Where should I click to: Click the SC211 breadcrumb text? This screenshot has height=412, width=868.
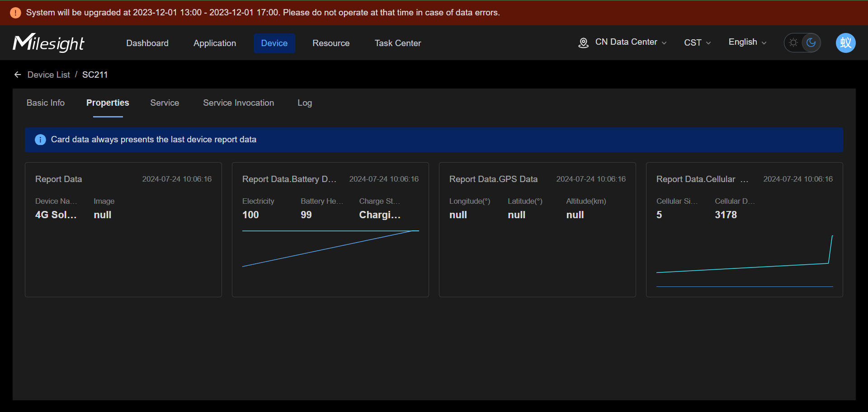tap(95, 75)
